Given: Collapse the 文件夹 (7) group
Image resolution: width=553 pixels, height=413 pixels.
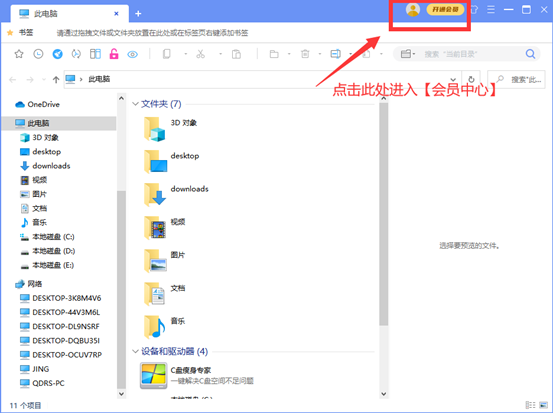Looking at the screenshot, I should tap(135, 104).
